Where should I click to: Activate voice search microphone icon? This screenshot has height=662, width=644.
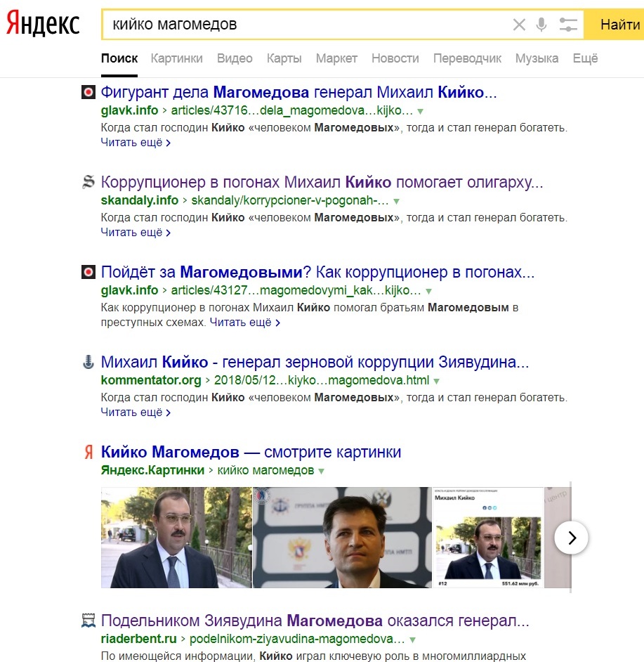coord(541,25)
